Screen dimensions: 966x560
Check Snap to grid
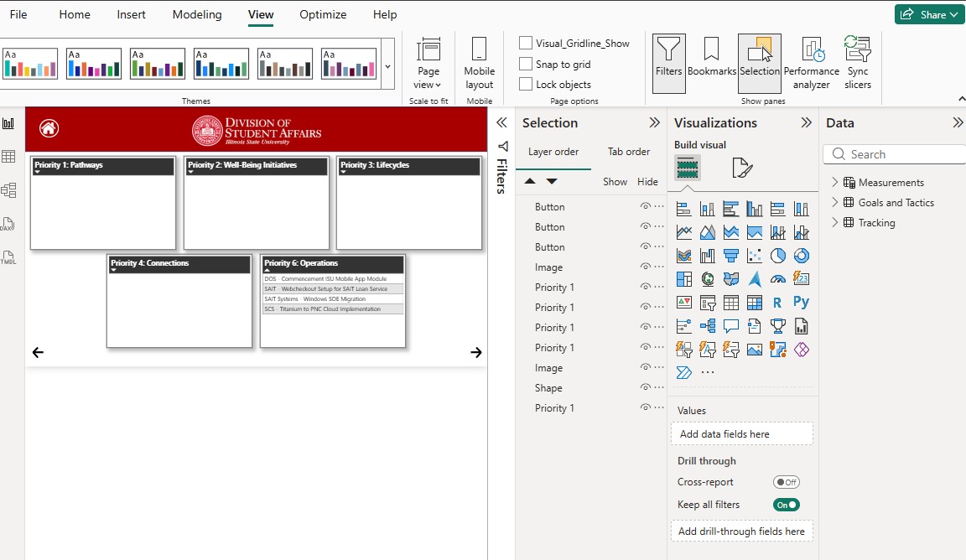[526, 64]
